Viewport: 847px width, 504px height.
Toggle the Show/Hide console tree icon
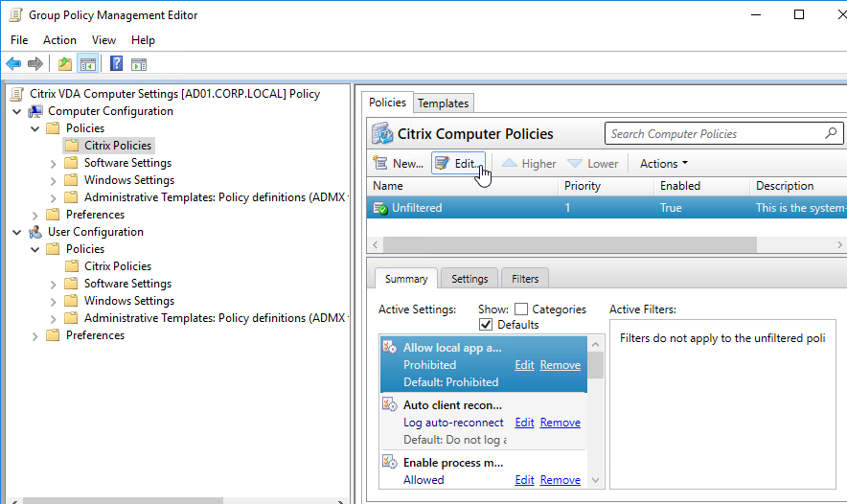(87, 64)
